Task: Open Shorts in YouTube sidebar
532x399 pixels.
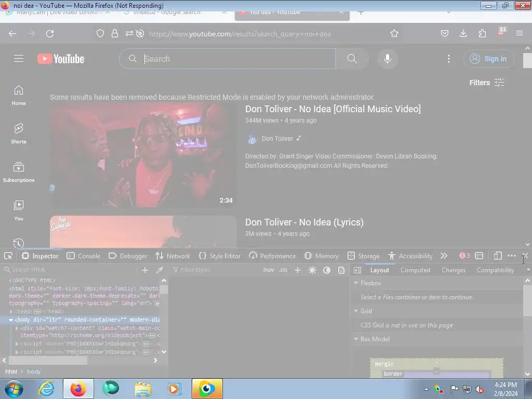Action: click(x=19, y=134)
